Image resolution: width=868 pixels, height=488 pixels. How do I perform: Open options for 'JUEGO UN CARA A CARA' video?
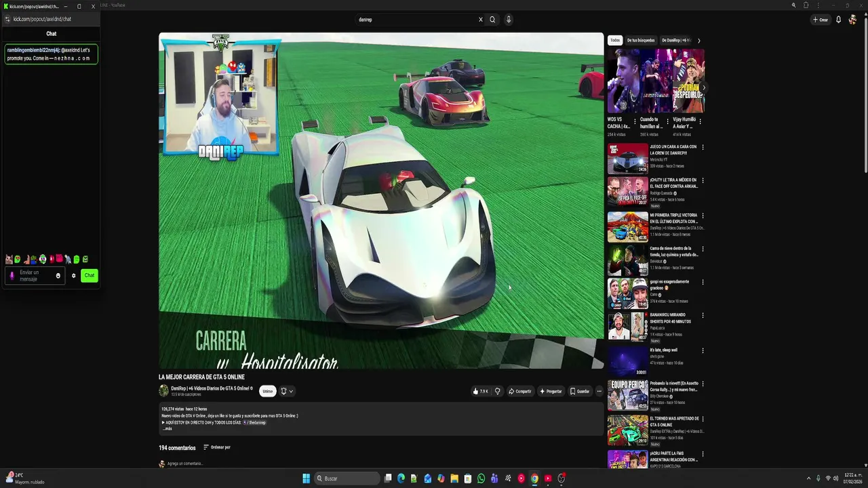point(703,147)
